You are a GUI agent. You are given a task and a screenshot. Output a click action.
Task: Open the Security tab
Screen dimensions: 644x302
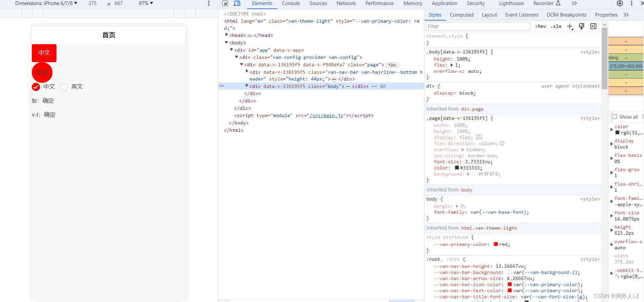pyautogui.click(x=476, y=3)
